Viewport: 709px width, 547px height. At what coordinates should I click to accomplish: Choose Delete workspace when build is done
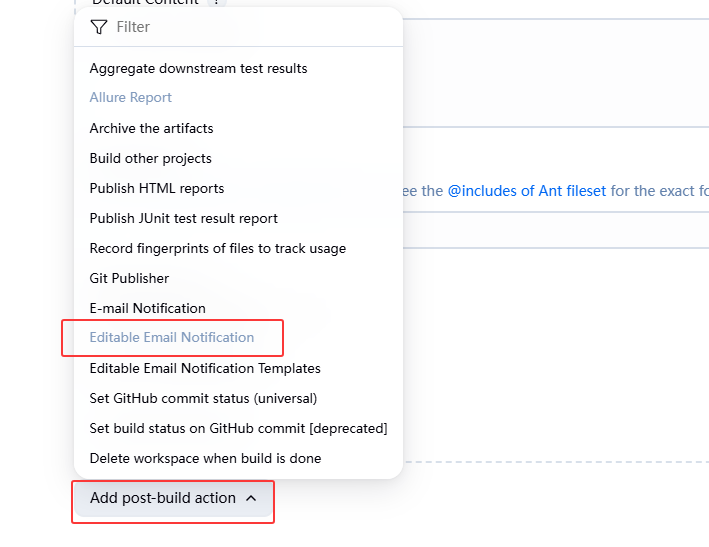click(205, 458)
